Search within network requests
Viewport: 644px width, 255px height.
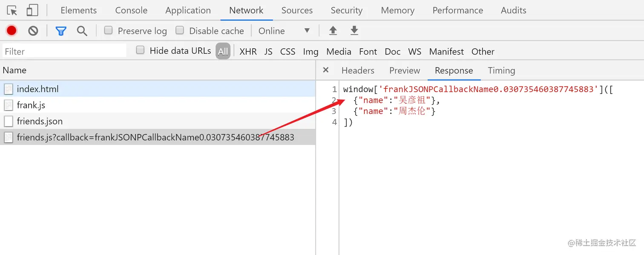point(83,30)
